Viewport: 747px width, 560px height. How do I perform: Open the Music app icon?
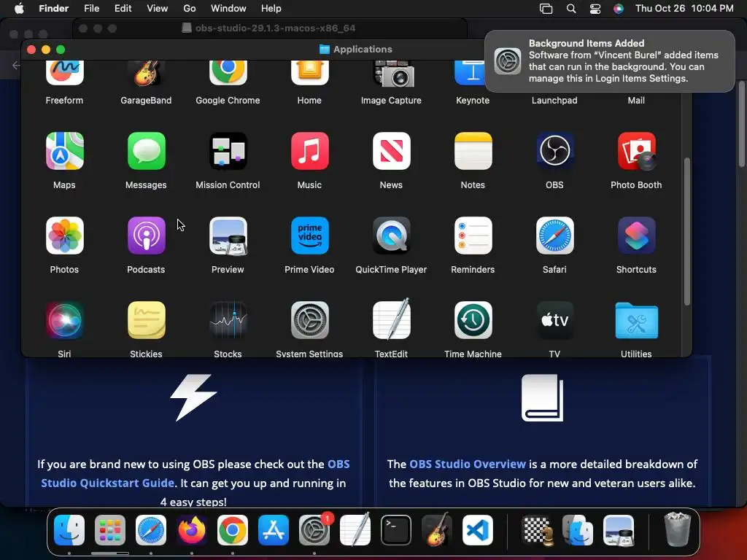point(309,151)
